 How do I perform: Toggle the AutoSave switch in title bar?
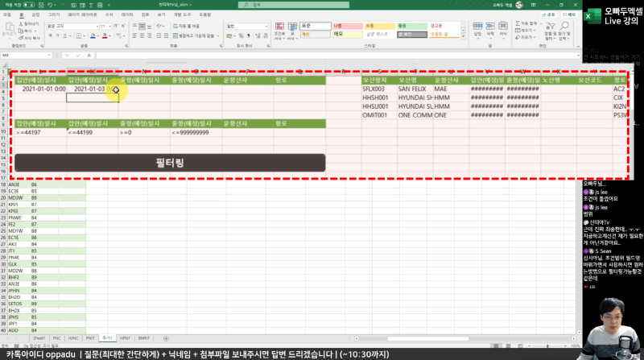pos(29,5)
